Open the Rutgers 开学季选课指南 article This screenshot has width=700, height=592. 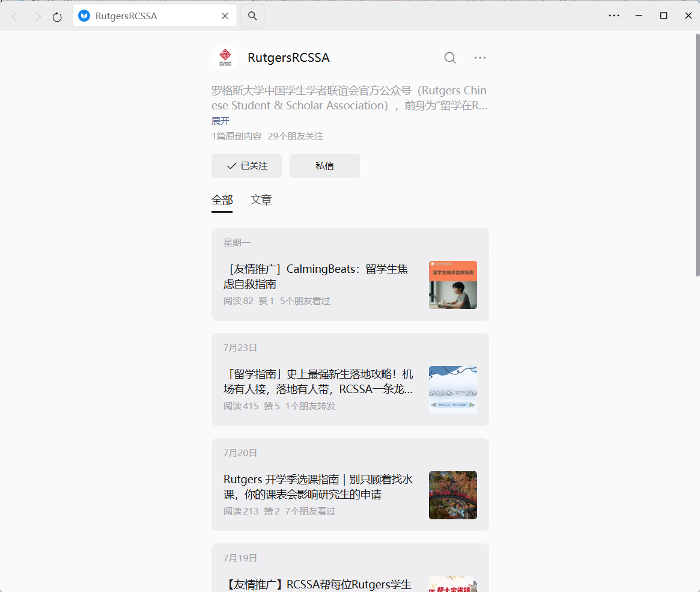pyautogui.click(x=318, y=487)
